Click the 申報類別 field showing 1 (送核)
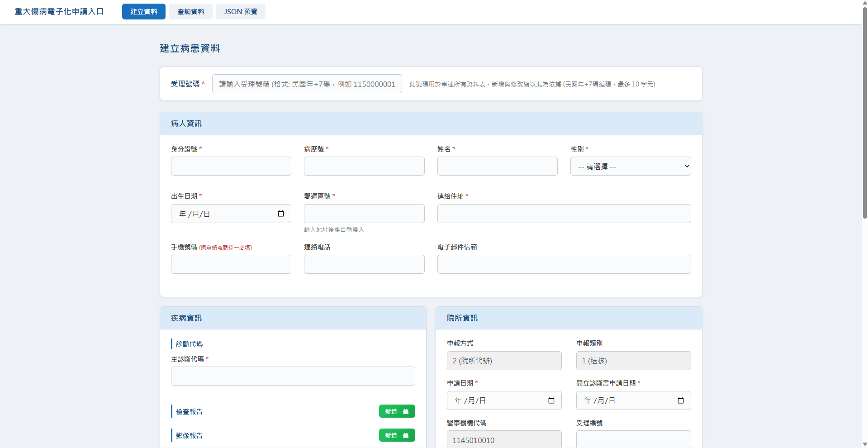Image resolution: width=868 pixels, height=448 pixels. pyautogui.click(x=634, y=361)
